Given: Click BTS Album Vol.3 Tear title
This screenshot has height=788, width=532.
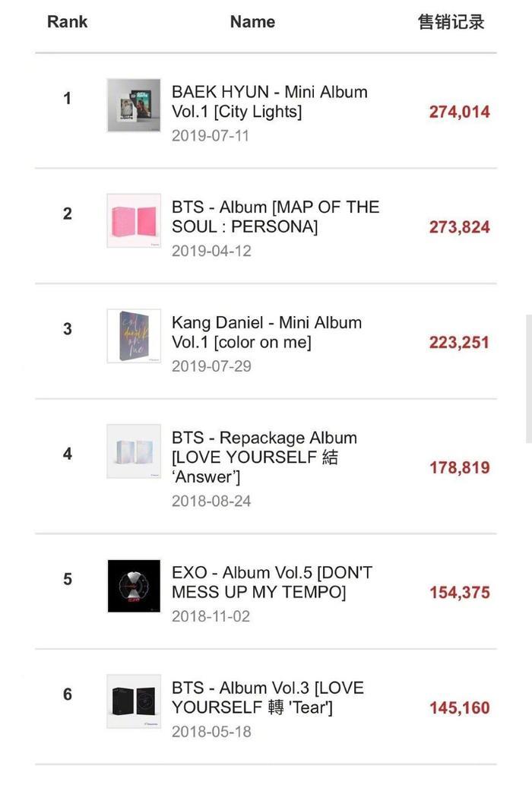Looking at the screenshot, I should (x=268, y=698).
